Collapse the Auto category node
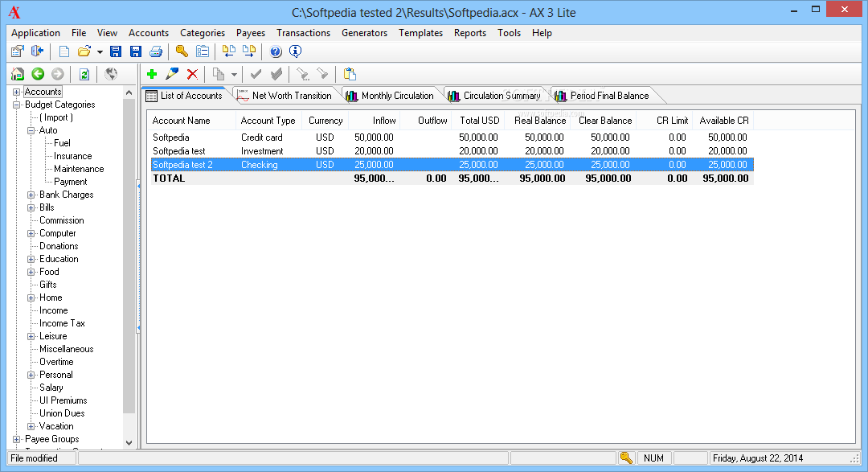The image size is (868, 472). 31,131
